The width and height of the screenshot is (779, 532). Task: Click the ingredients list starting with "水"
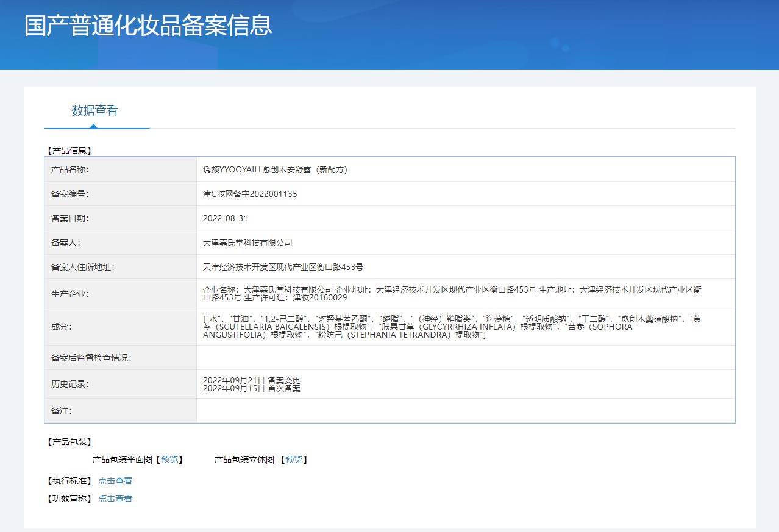pos(452,327)
